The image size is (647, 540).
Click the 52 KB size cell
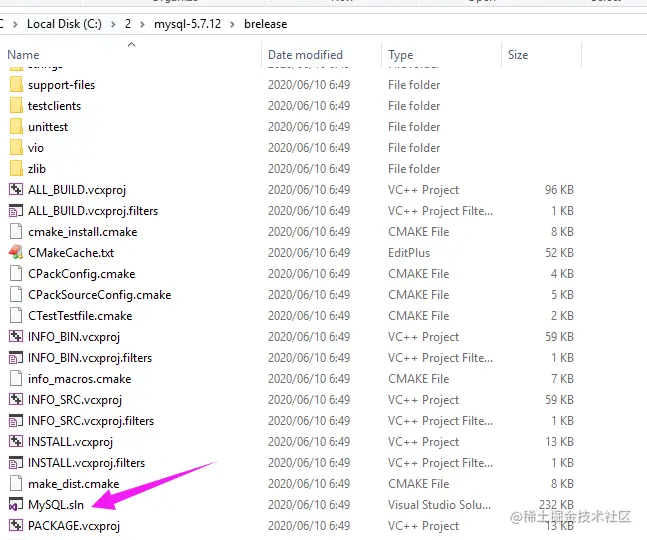click(559, 253)
